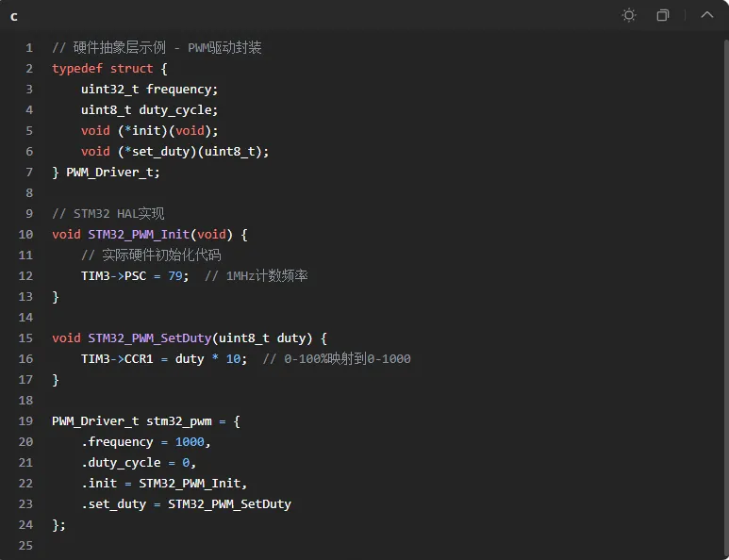Toggle light theme sun icon
Viewport: 729px width, 560px height.
(x=629, y=15)
